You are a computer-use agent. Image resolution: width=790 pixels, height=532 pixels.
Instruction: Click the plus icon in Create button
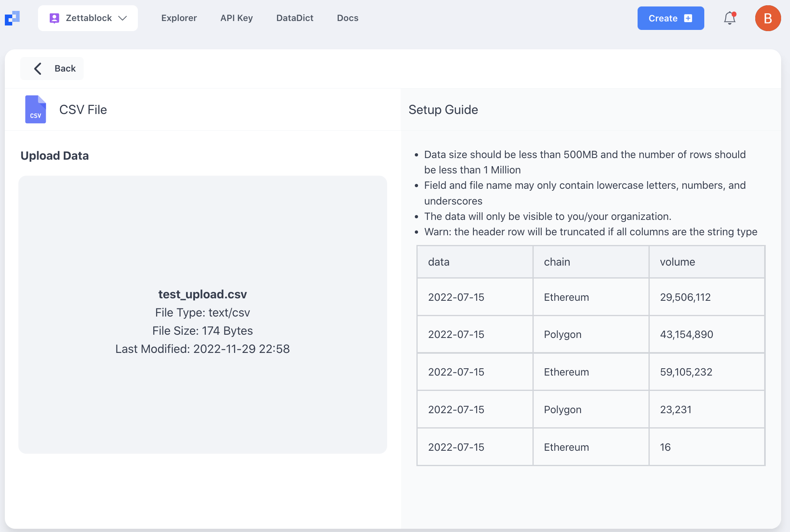click(x=688, y=18)
